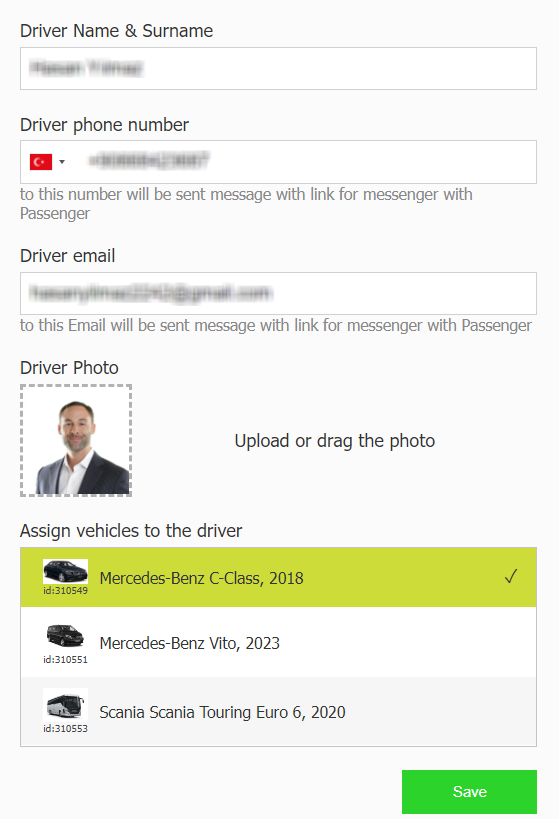
Task: Click the Mercedes-Benz Vito van icon
Action: [x=65, y=637]
